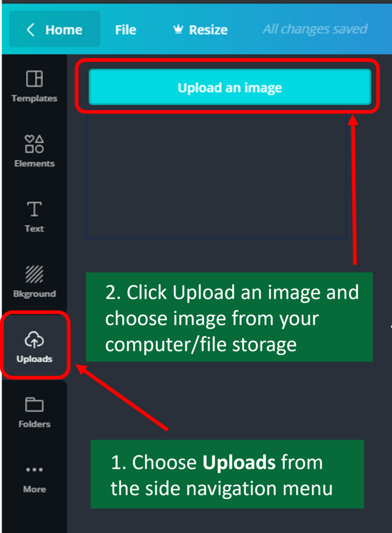Choose the Text tool icon

[x=34, y=209]
